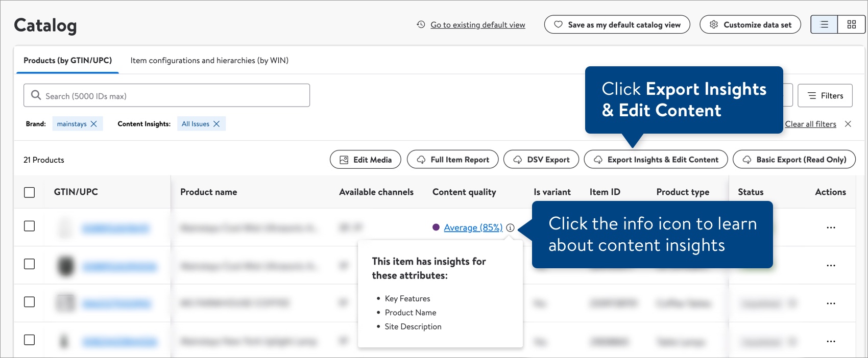Click Export Insights & Edit Content button
Image resolution: width=868 pixels, height=358 pixels.
(x=656, y=160)
